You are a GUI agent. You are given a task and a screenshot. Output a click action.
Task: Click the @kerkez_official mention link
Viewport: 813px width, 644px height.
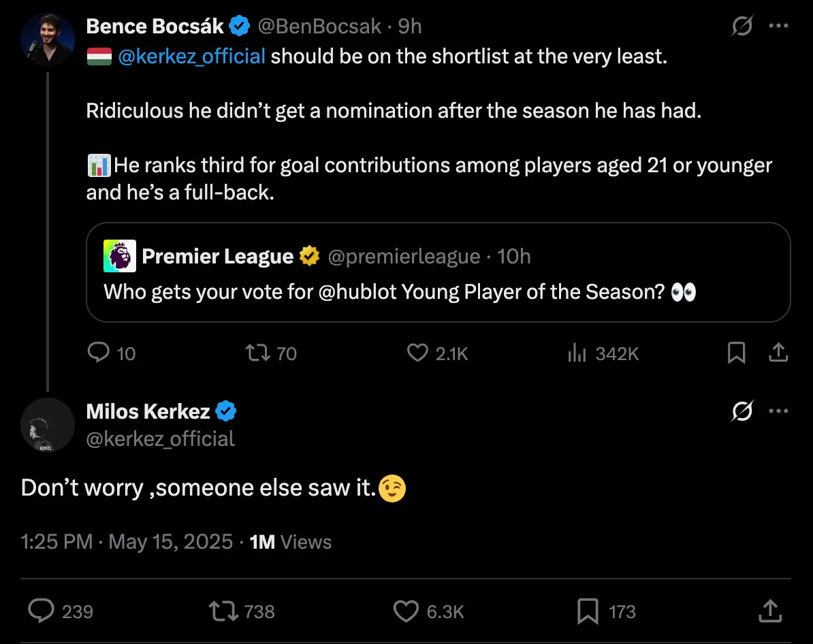pos(191,57)
